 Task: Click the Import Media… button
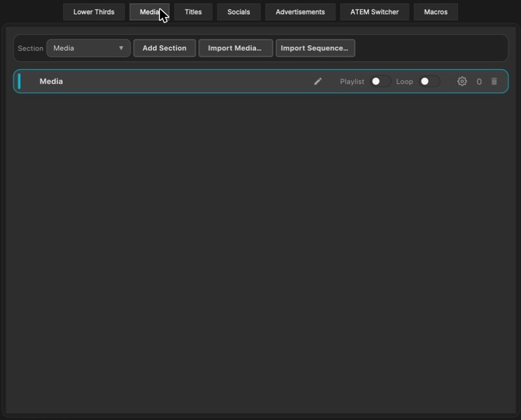coord(235,48)
